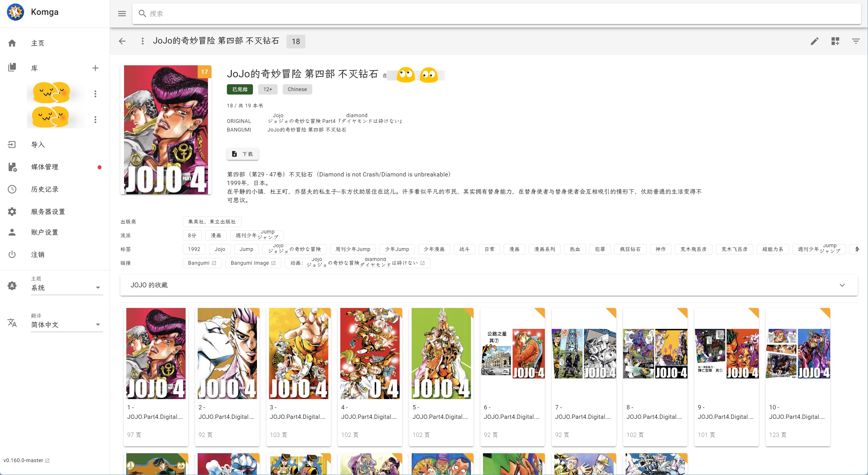Open the Bangumi Image external link
Image resolution: width=868 pixels, height=475 pixels.
253,263
